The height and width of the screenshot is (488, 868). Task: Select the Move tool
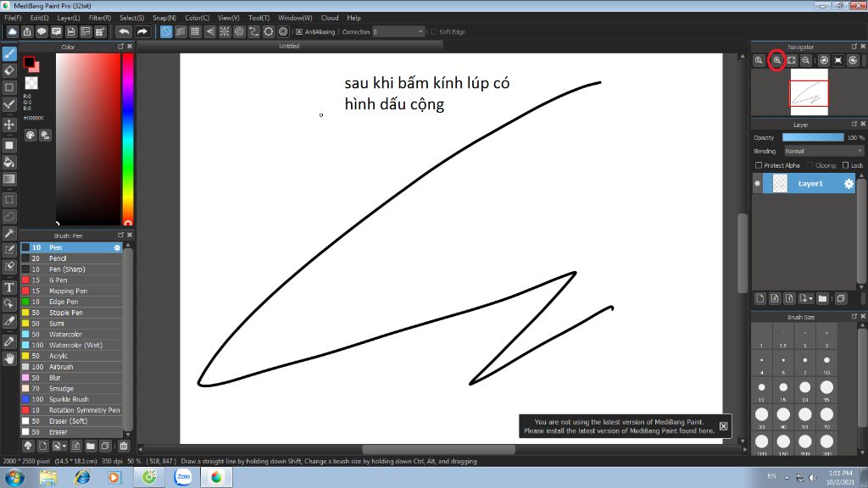[x=9, y=125]
